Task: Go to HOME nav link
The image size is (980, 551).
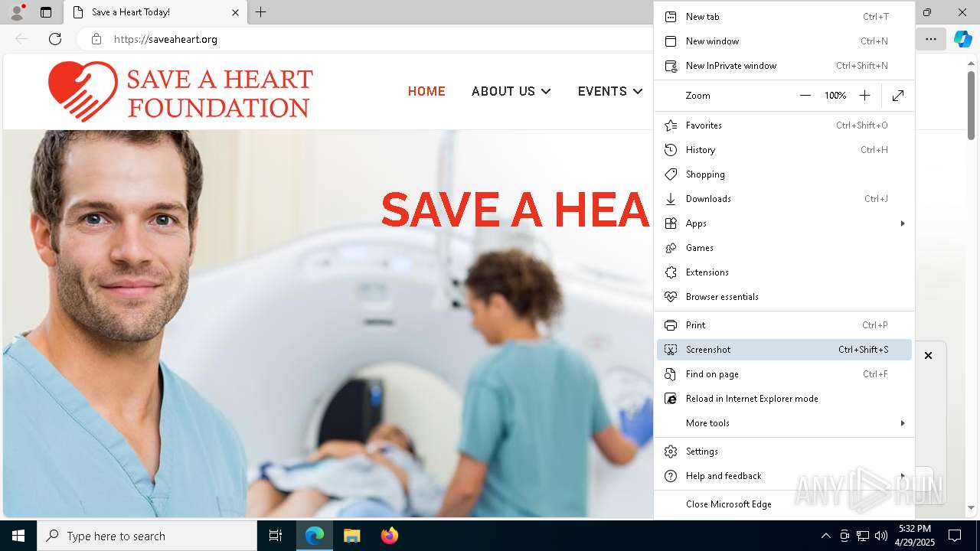Action: (426, 91)
